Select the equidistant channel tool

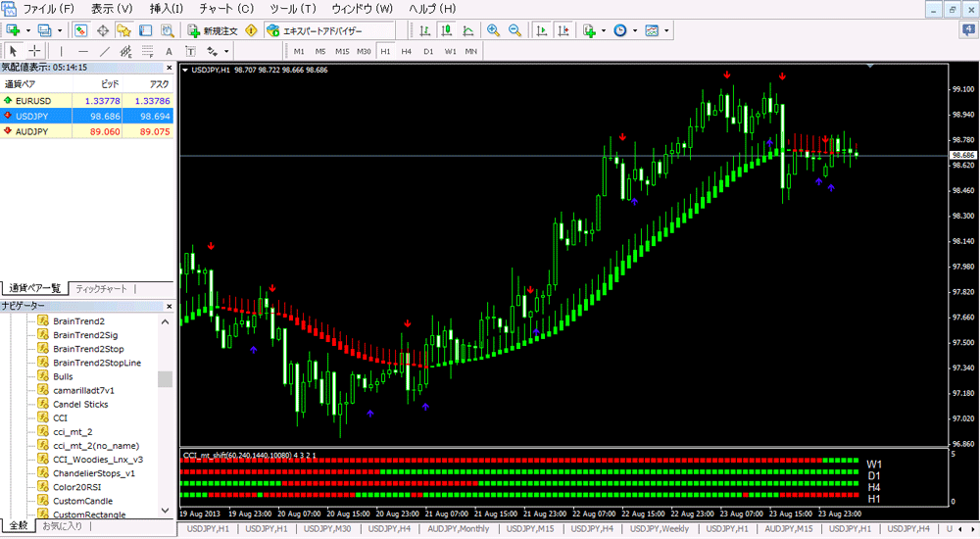pyautogui.click(x=126, y=51)
